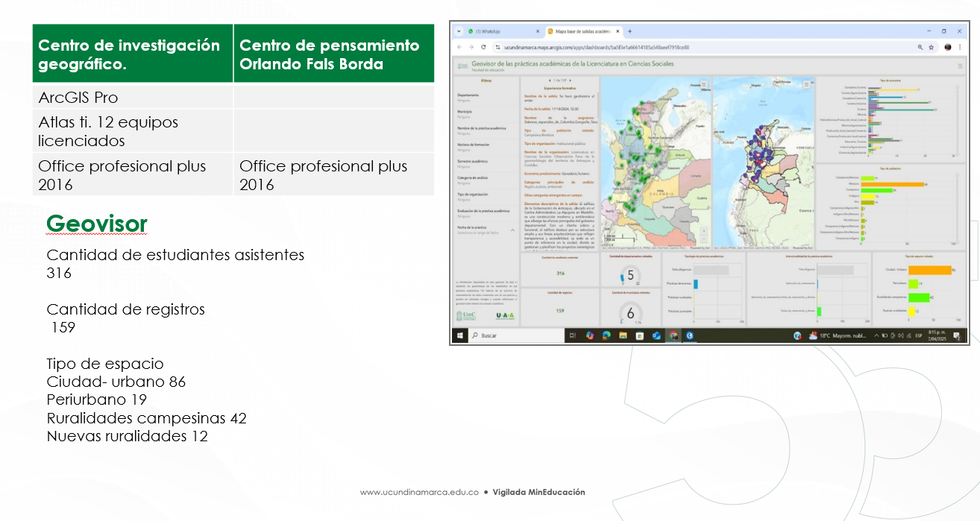
Task: Expand the Colombia map to fullscreen
Action: (703, 84)
